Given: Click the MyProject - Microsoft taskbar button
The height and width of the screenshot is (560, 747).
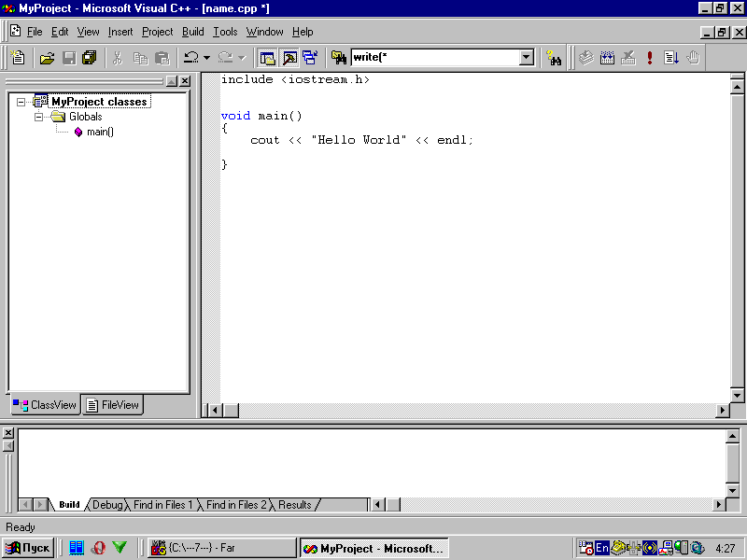Looking at the screenshot, I should pyautogui.click(x=374, y=548).
